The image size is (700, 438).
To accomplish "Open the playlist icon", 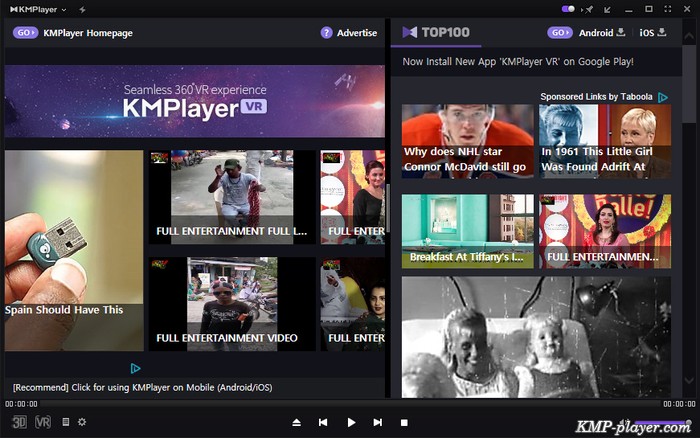I will click(x=66, y=422).
